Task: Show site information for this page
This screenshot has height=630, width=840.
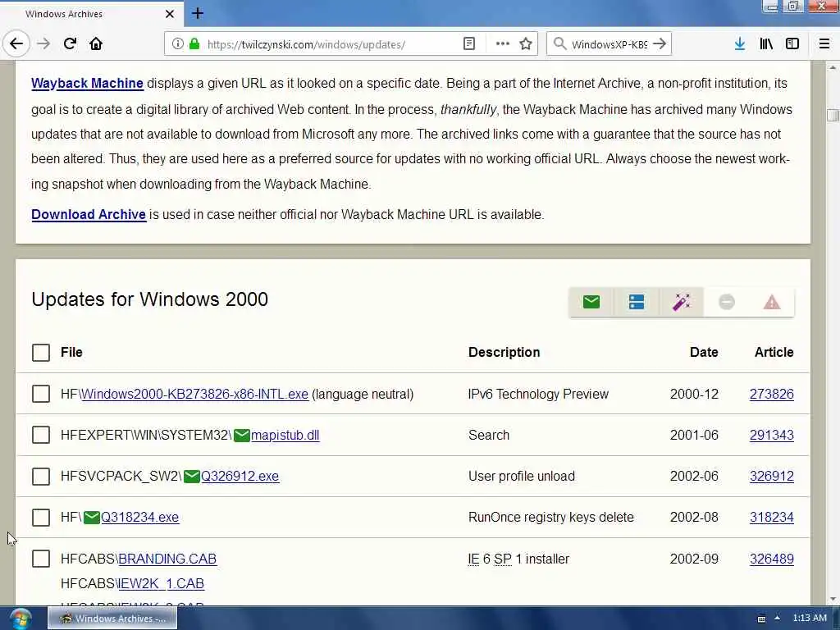Action: pyautogui.click(x=177, y=44)
